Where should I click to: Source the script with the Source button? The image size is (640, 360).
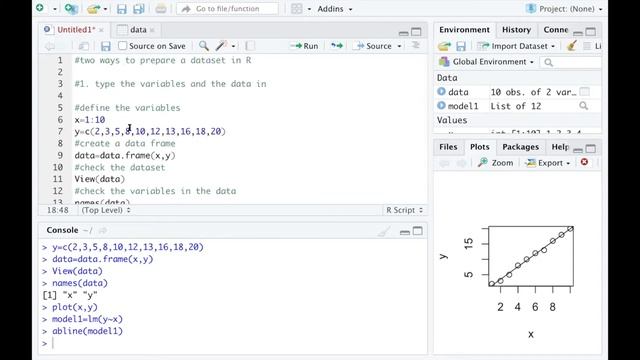click(x=374, y=46)
